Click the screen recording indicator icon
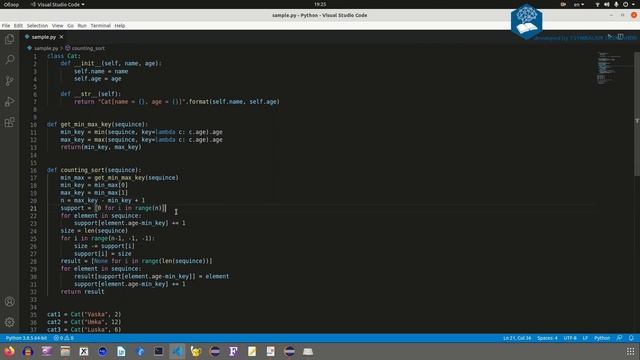Viewport: 640px width, 360px height. pos(563,4)
